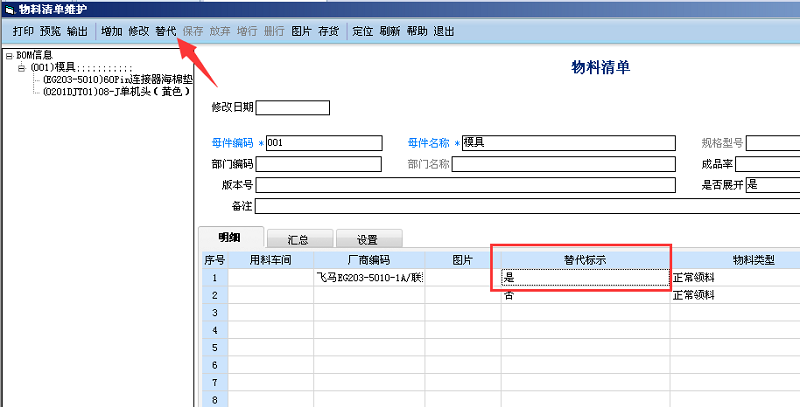Click the 规格型号 input field
800x407 pixels.
(773, 143)
